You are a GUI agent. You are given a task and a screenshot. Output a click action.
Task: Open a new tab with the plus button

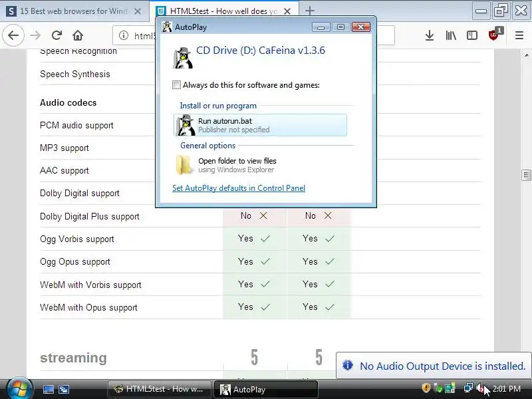click(x=309, y=11)
